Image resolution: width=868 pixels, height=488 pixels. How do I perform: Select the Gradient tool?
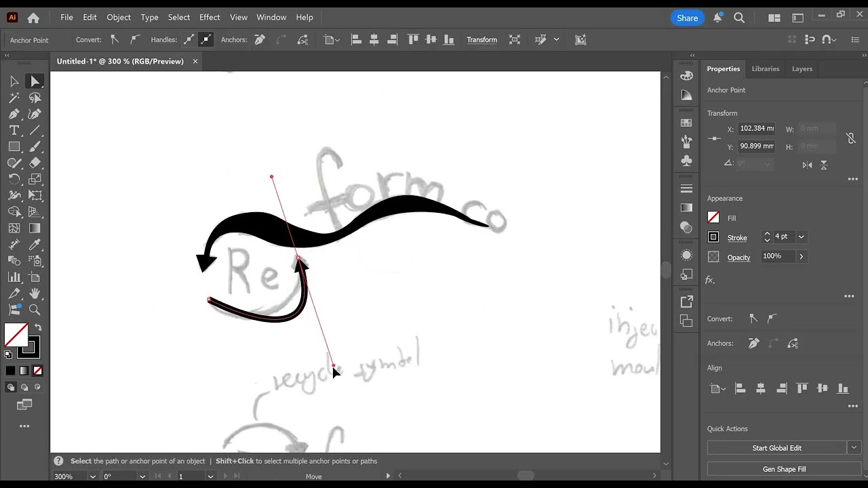tap(35, 228)
